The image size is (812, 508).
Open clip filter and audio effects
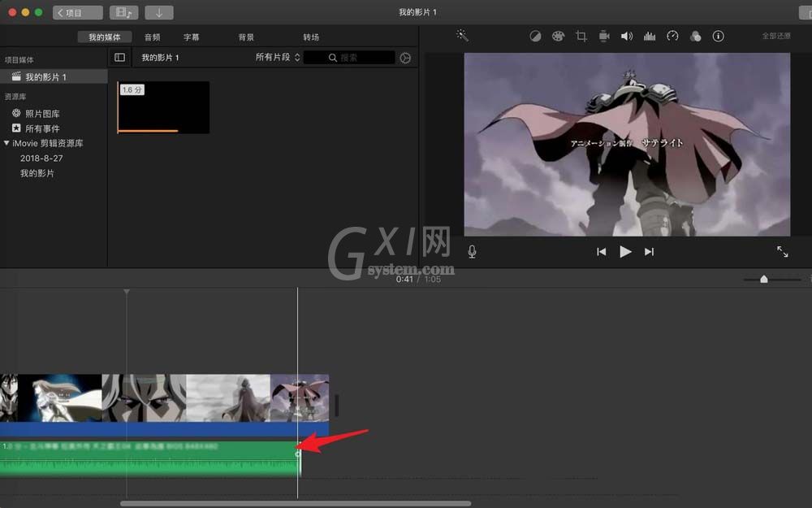pos(696,37)
